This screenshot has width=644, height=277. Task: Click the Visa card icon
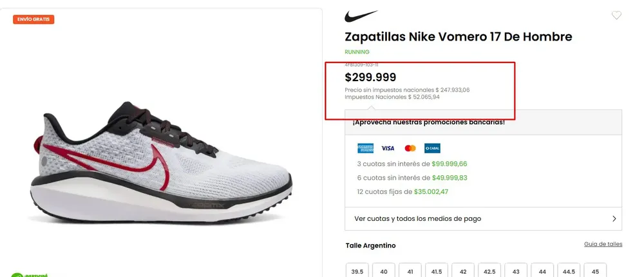pos(388,148)
